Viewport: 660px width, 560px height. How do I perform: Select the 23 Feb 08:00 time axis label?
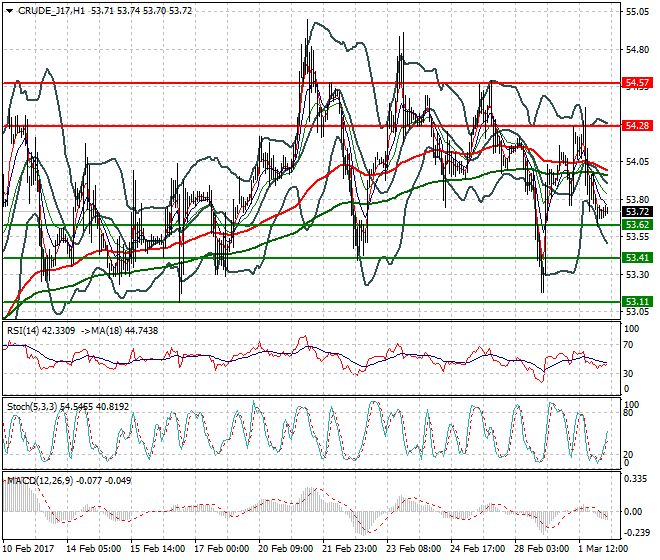(414, 549)
